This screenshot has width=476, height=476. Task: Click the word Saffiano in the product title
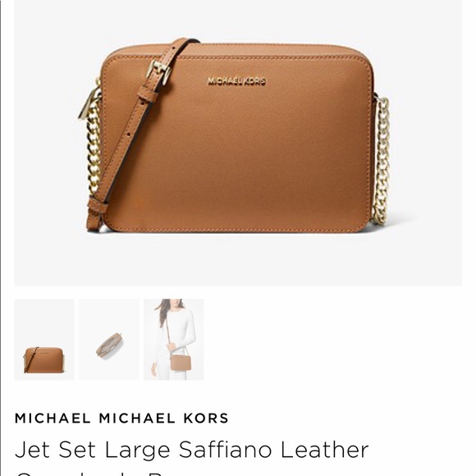pyautogui.click(x=225, y=450)
